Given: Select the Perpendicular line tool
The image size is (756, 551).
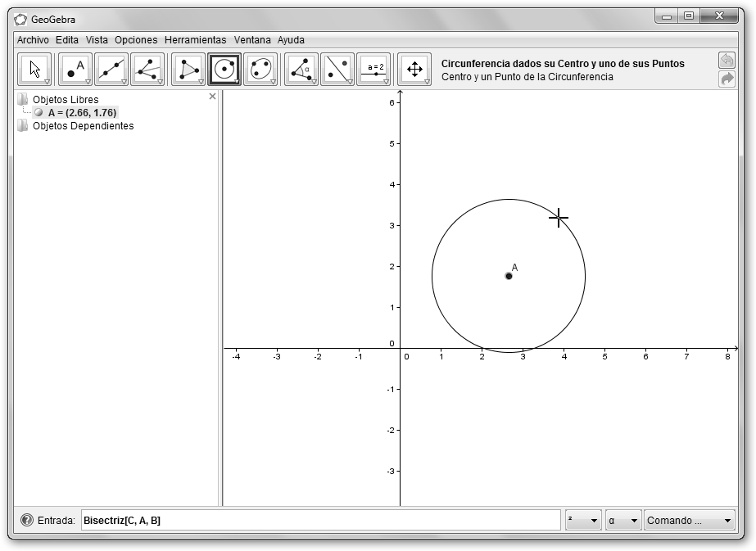Looking at the screenshot, I should coord(147,70).
